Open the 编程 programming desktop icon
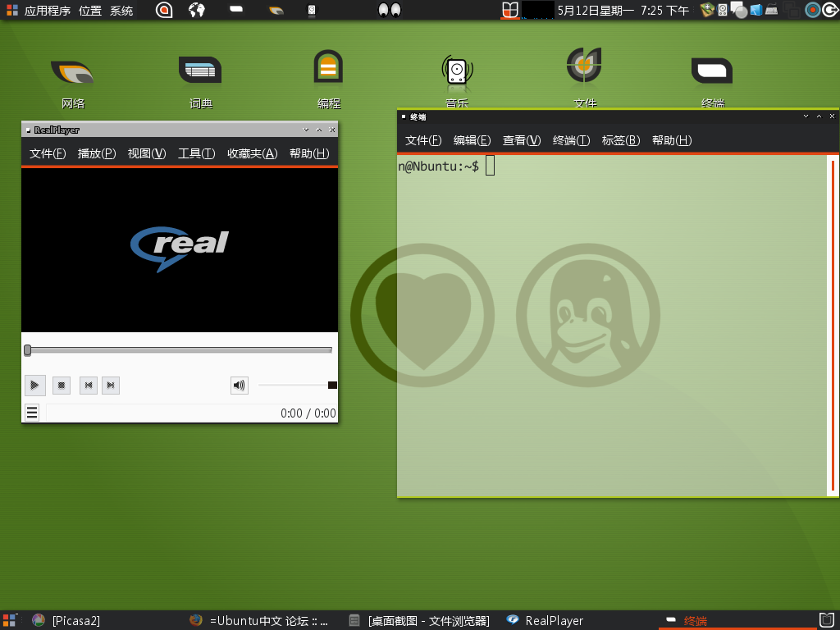 (328, 67)
